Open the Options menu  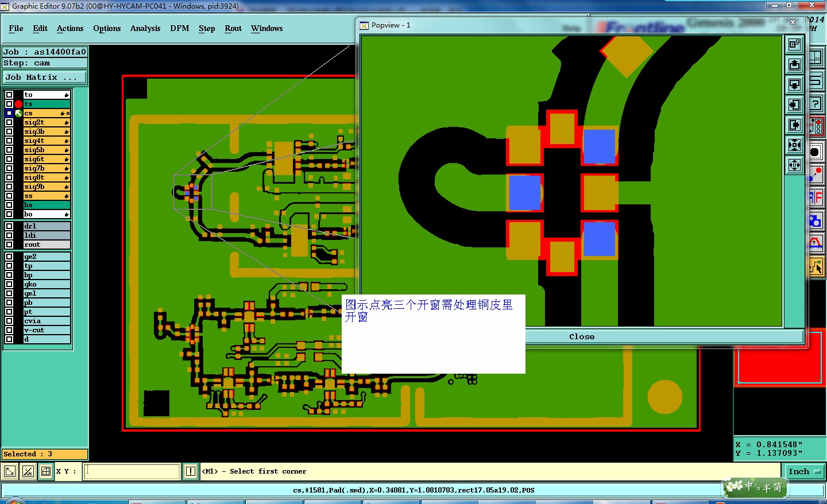[107, 28]
